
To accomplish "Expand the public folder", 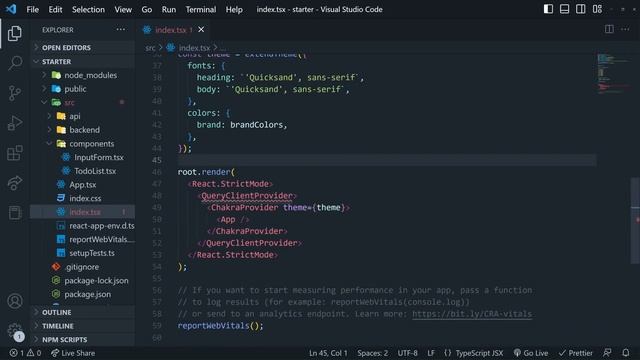I will 83,89.
